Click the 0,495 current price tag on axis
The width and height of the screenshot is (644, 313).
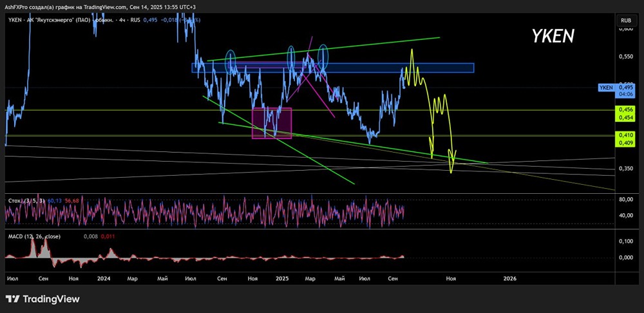click(x=624, y=87)
